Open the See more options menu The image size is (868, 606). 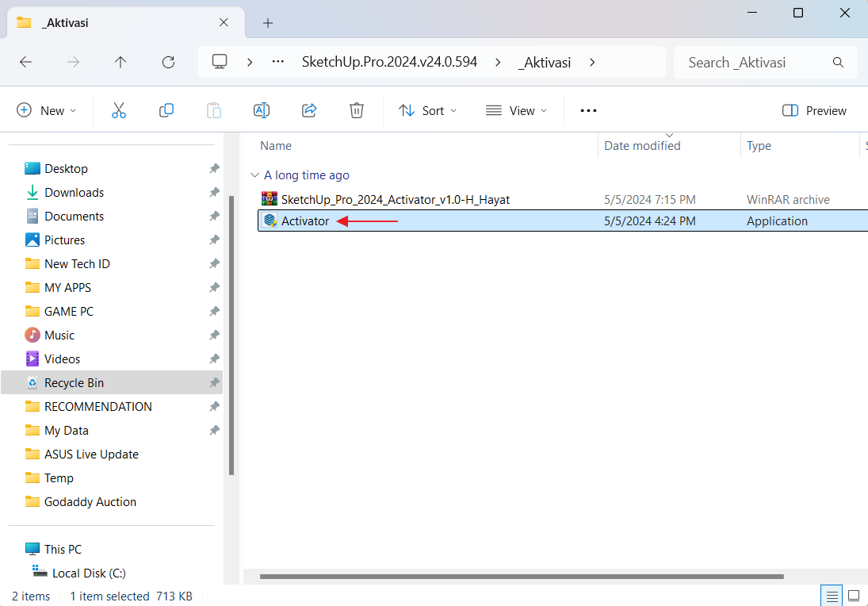pos(588,110)
